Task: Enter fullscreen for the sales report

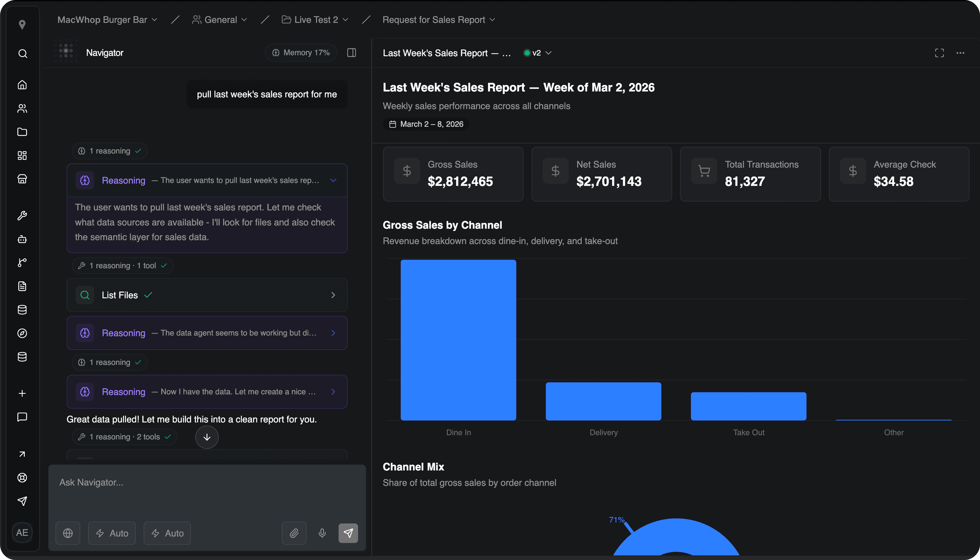Action: tap(939, 53)
